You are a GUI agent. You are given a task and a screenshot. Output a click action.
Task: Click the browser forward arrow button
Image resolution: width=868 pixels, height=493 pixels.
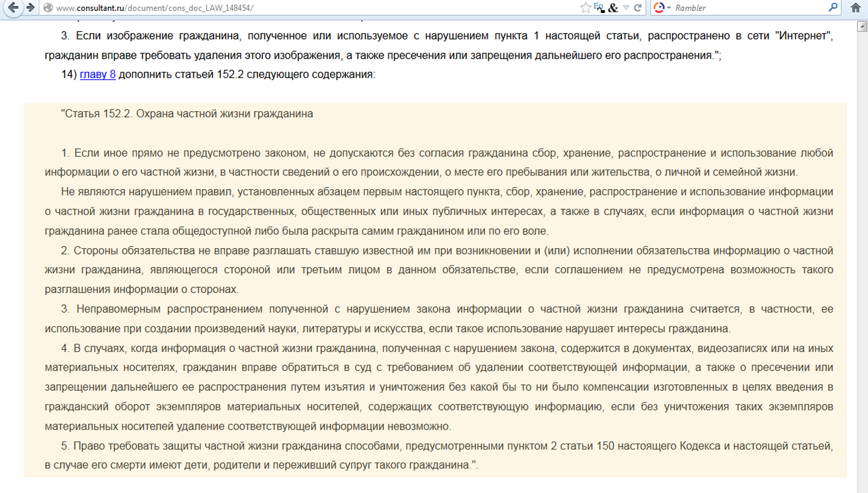pos(31,7)
